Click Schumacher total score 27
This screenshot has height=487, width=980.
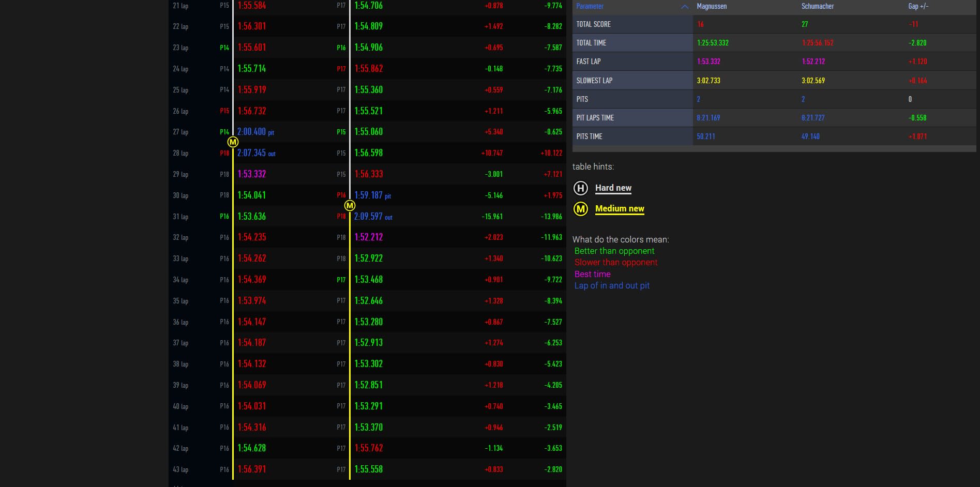(805, 24)
